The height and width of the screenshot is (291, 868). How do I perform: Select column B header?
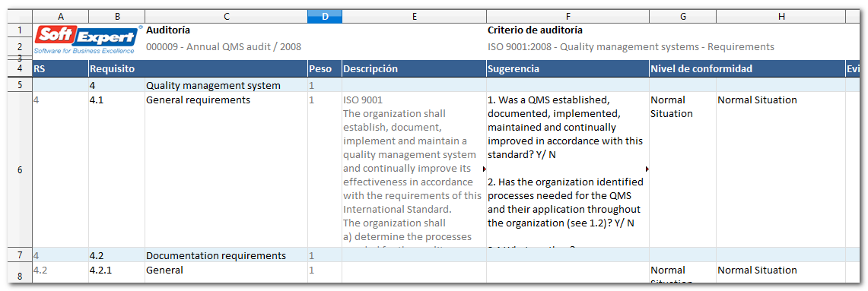117,17
